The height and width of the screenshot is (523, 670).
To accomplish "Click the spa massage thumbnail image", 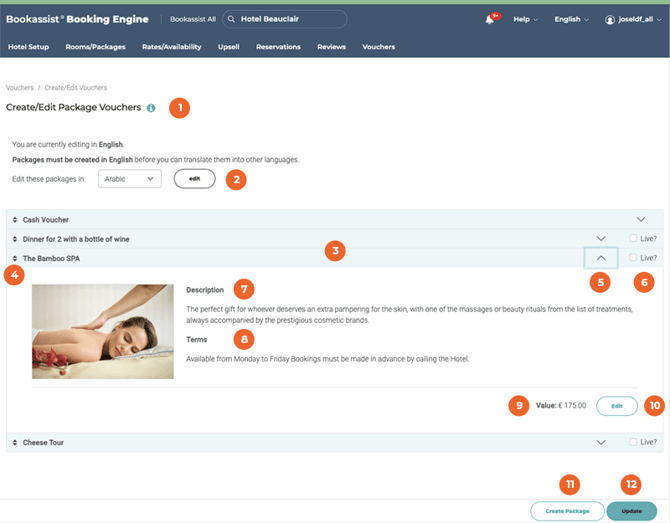I will 103,332.
